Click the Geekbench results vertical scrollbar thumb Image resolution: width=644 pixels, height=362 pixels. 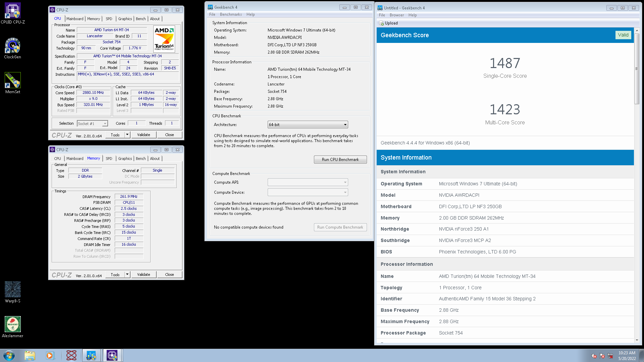click(637, 69)
